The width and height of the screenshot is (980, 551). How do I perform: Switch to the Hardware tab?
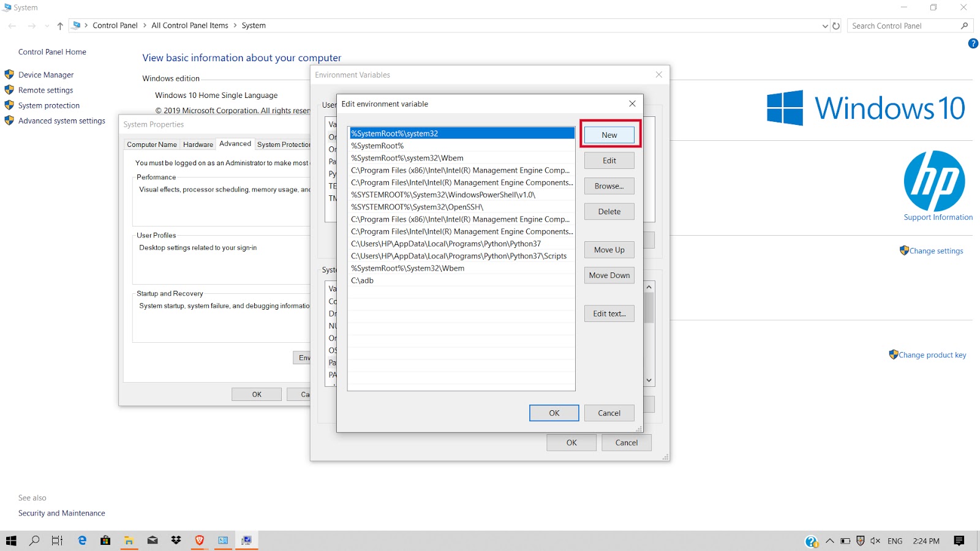(x=198, y=144)
